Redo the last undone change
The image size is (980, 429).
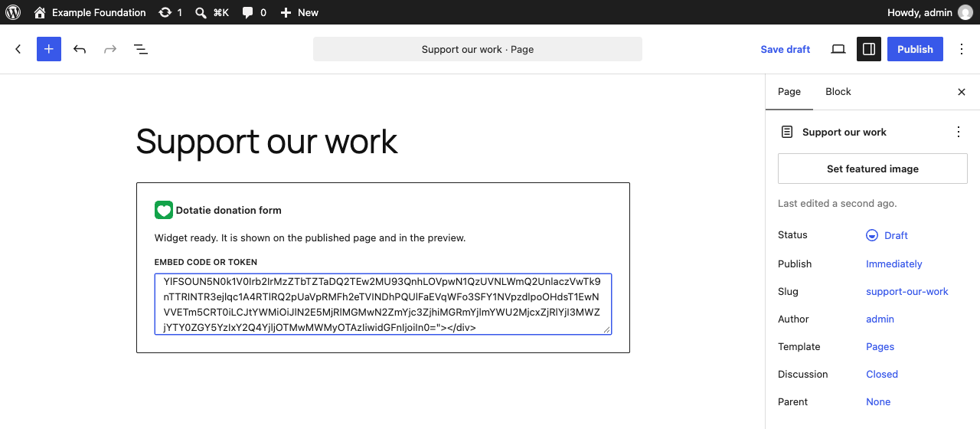(x=110, y=49)
